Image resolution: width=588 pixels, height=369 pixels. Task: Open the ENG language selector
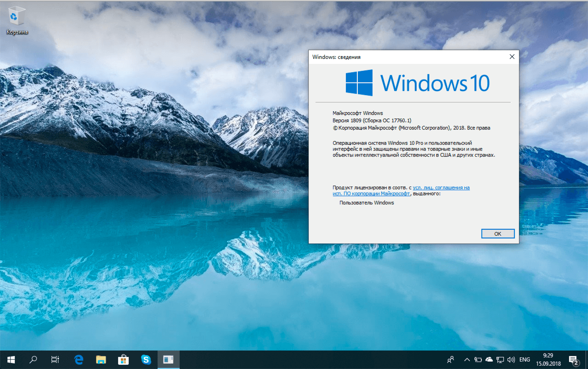pos(524,359)
